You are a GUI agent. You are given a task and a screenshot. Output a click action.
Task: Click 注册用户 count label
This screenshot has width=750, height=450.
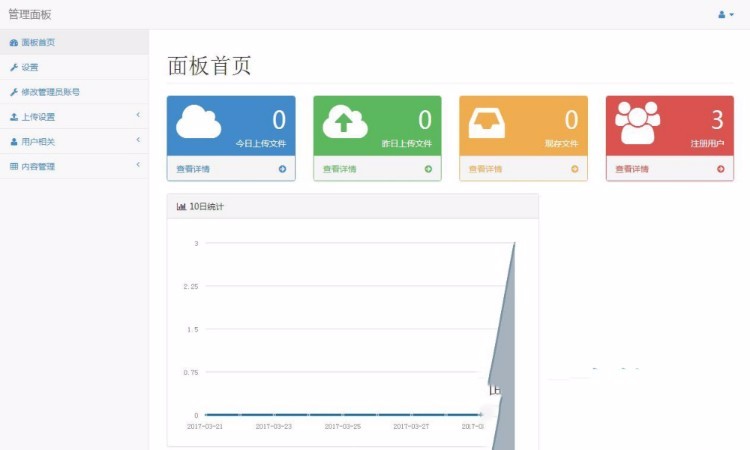[x=707, y=143]
